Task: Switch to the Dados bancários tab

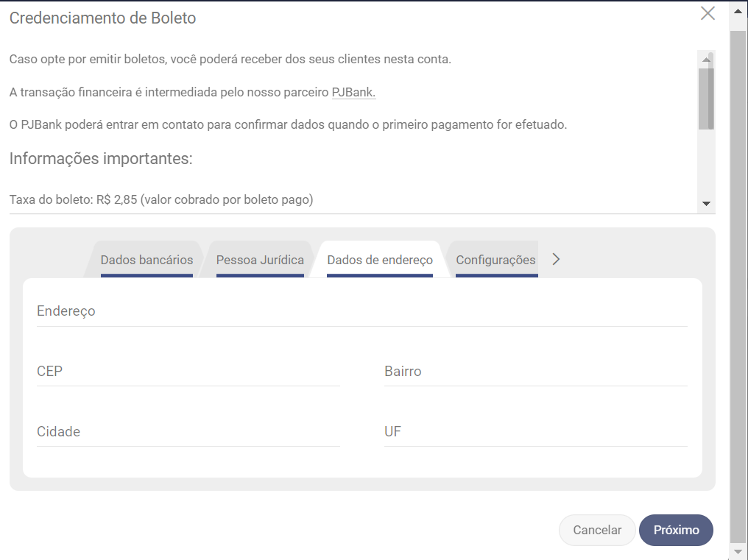Action: [x=147, y=260]
